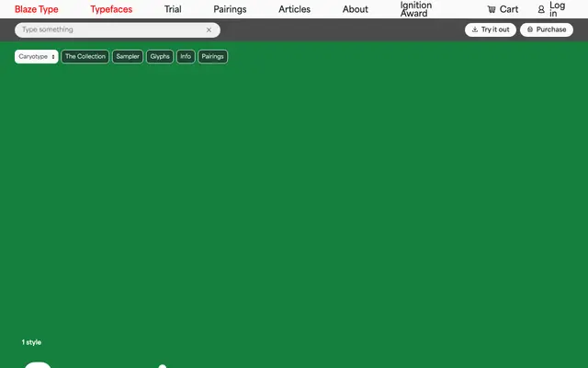This screenshot has height=368, width=588.
Task: Jump to the Info section
Action: pyautogui.click(x=186, y=57)
